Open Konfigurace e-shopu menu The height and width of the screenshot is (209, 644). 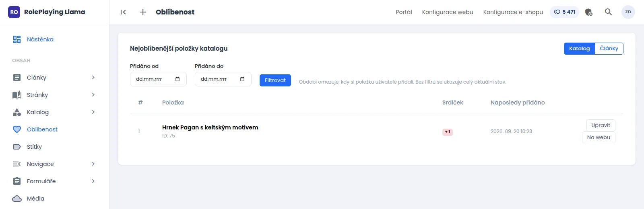click(x=513, y=12)
